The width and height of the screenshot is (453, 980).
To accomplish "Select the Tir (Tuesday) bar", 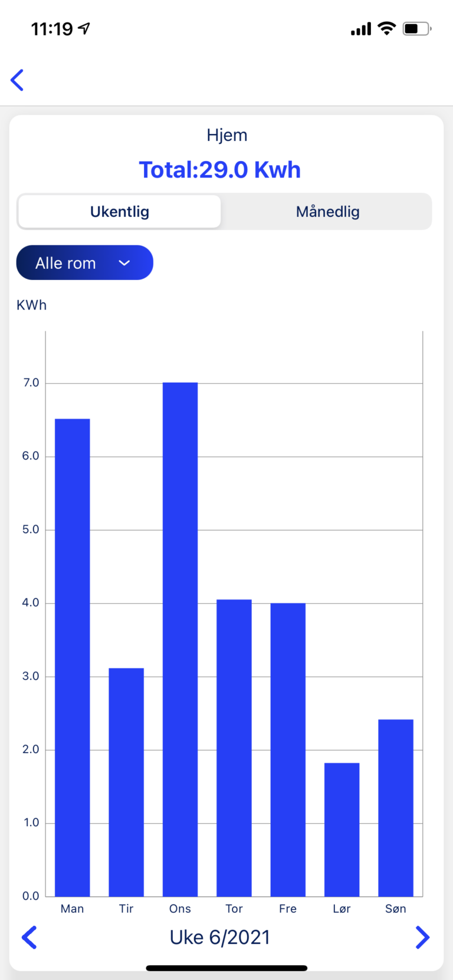I will pos(126,782).
